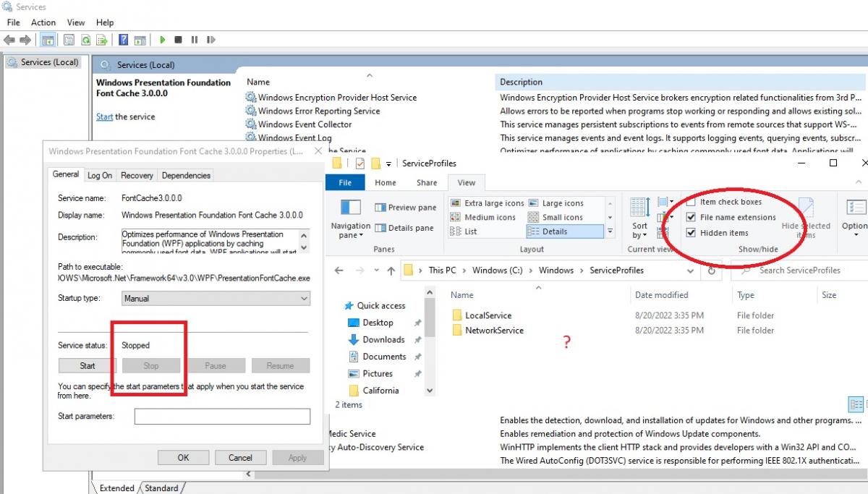Click This PC in address breadcrumb

(x=442, y=270)
